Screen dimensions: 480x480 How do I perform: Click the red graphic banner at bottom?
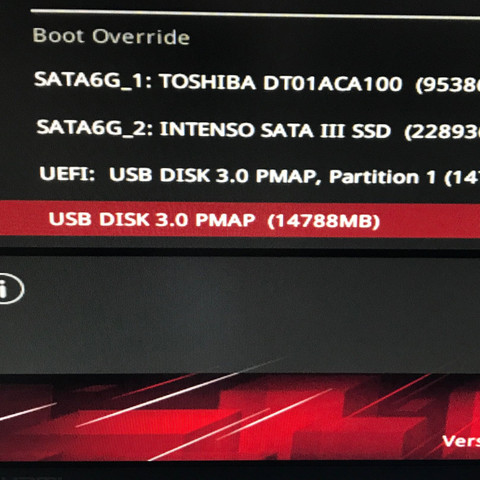[240, 417]
